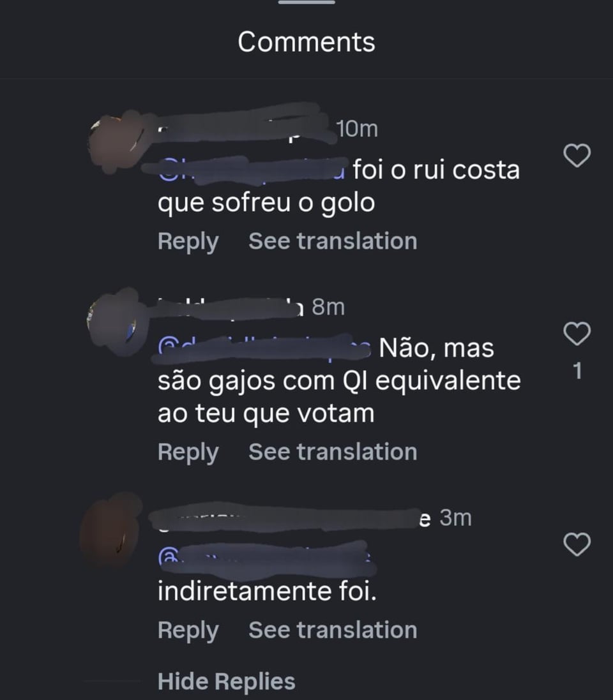613x700 pixels.
Task: Translate the "Não, mas são gajos" comment
Action: pos(332,452)
